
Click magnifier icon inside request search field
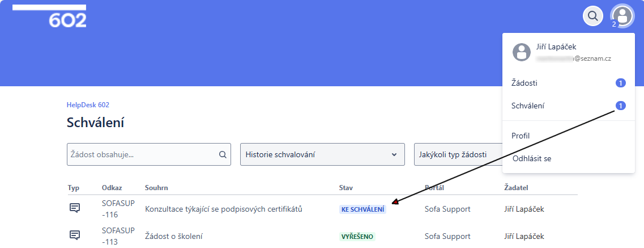pyautogui.click(x=223, y=154)
